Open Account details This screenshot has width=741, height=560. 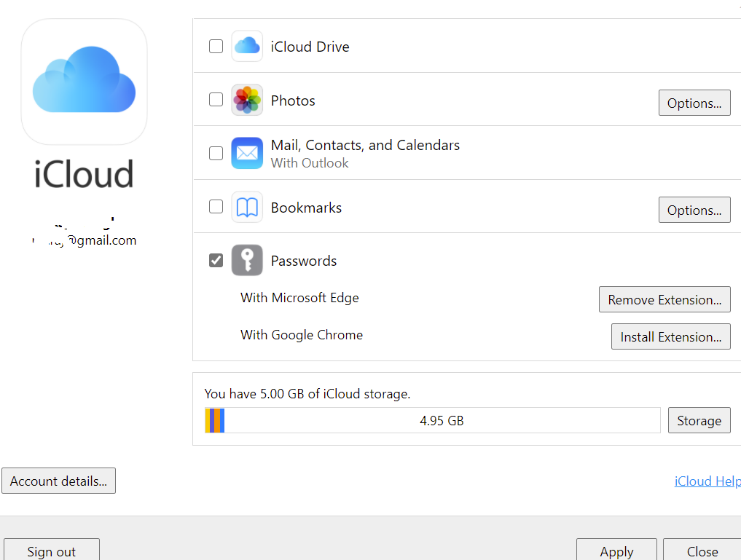tap(58, 481)
